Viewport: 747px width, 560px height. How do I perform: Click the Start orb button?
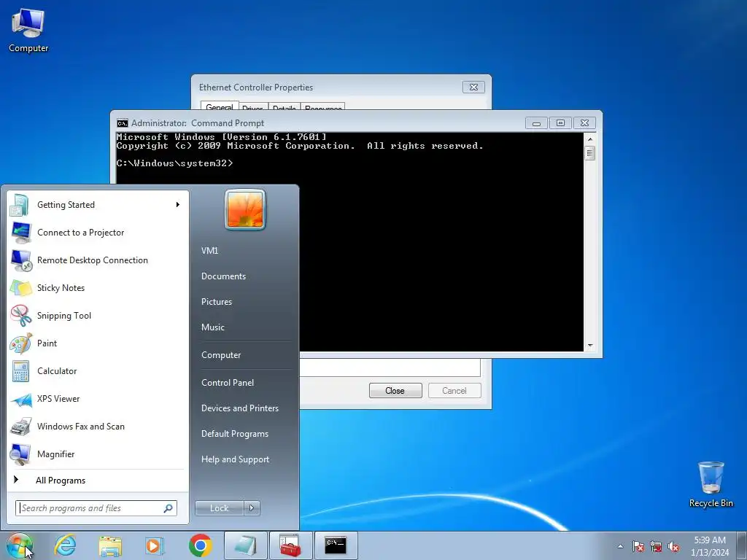(20, 545)
